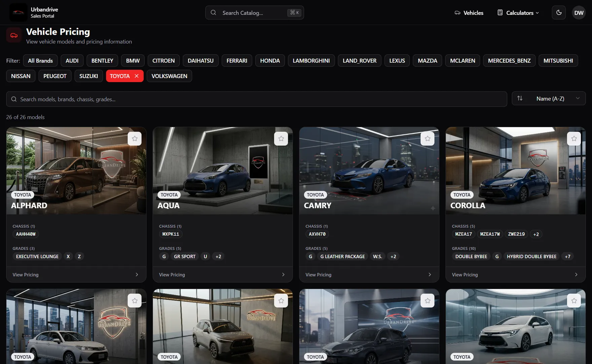This screenshot has height=364, width=592.
Task: Open the Name (A-Z) sort dropdown
Action: (549, 99)
